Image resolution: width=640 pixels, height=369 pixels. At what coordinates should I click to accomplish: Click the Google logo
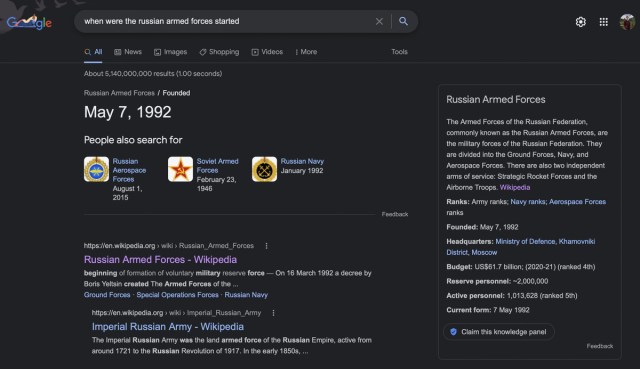(29, 22)
